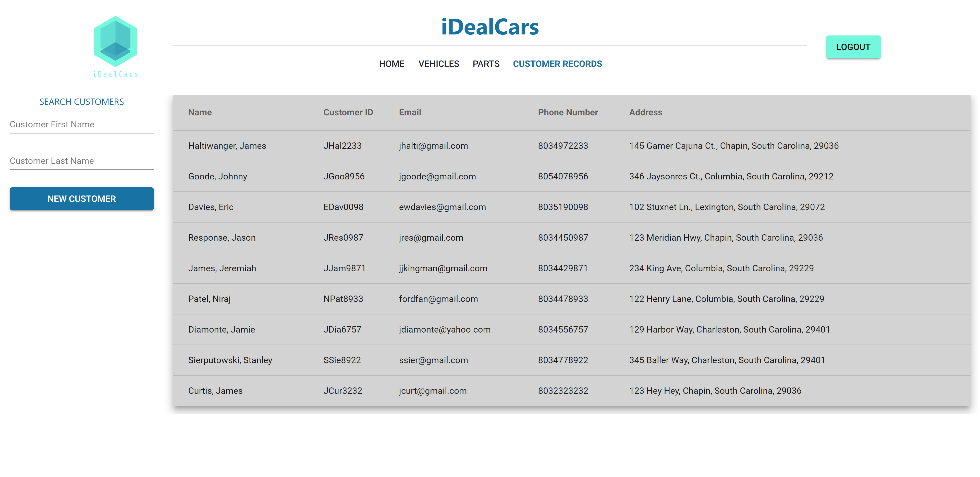980x477 pixels.
Task: Select the Patel, Niraj row
Action: pos(571,299)
